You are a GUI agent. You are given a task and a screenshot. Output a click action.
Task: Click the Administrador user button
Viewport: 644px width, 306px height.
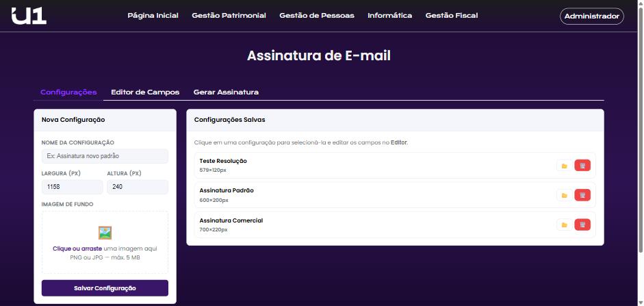pos(592,16)
